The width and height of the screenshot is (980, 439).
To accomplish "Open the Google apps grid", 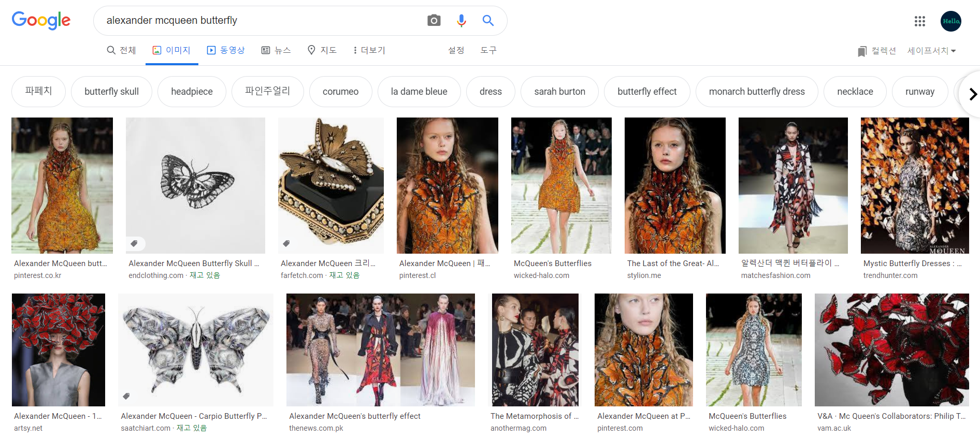I will click(x=920, y=21).
